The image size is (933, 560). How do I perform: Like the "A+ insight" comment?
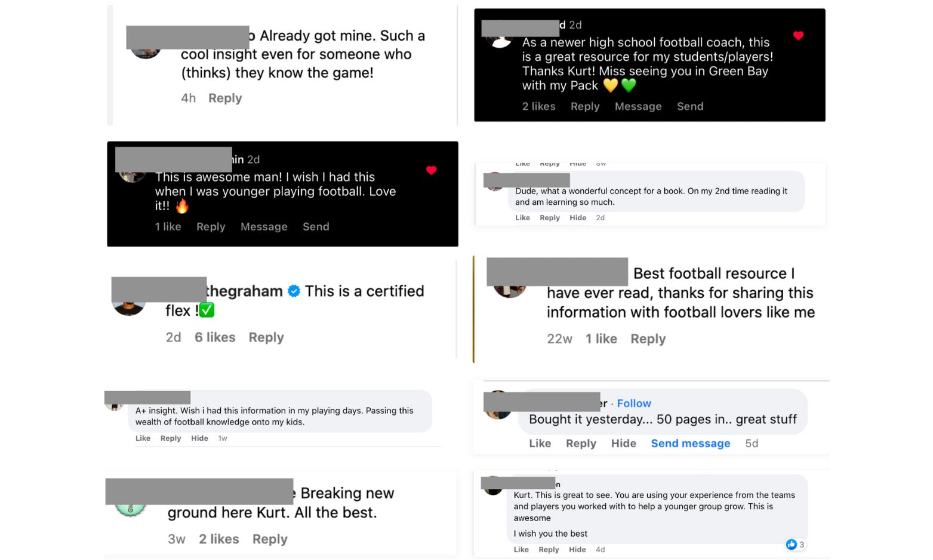coord(143,438)
